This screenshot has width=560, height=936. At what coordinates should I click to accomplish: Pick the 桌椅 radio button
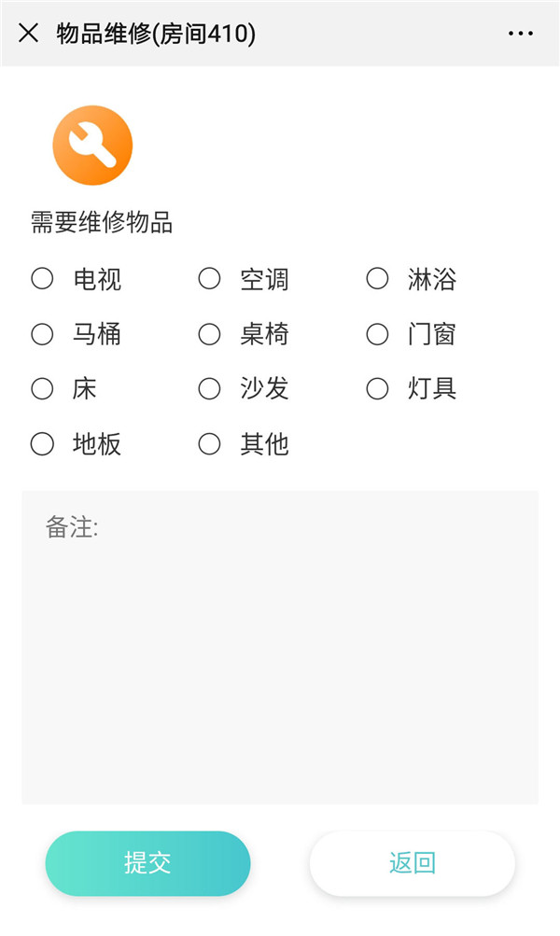[x=210, y=334]
